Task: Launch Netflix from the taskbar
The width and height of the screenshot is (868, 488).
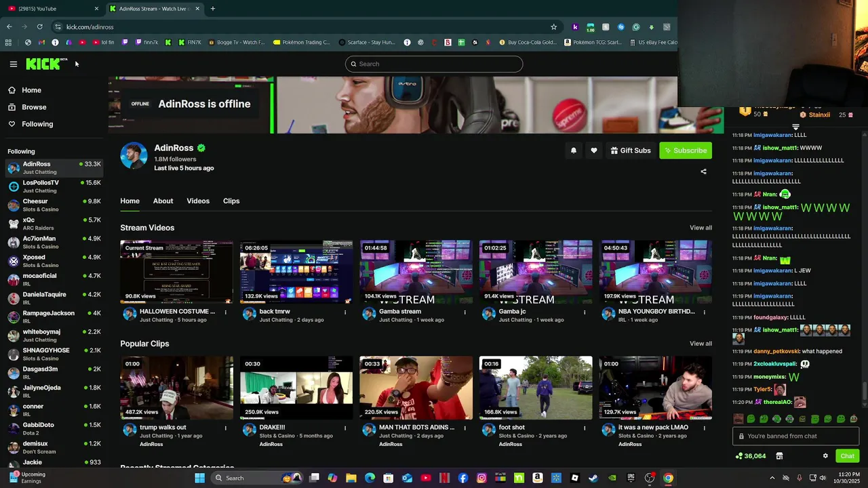Action: point(445,478)
